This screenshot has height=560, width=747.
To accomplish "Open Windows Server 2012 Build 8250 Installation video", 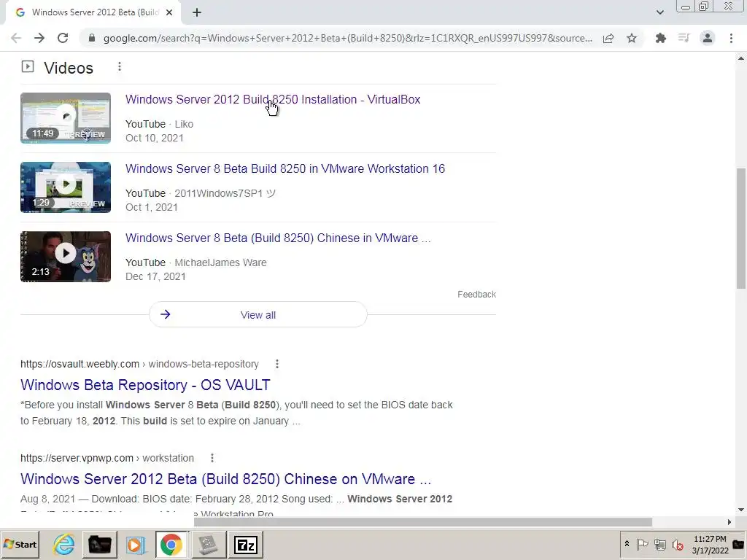I will [273, 99].
